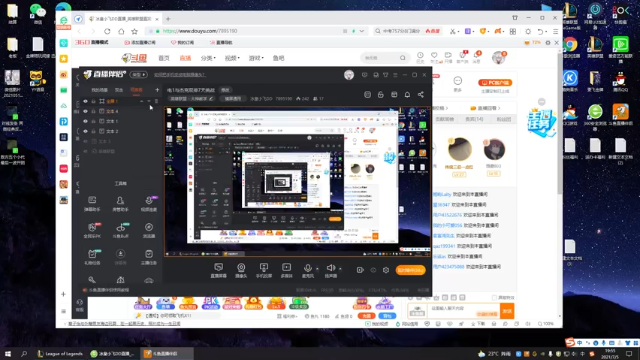This screenshot has width=640, height=360.
Task: Expand speaker volume arrow
Action: tap(340, 269)
